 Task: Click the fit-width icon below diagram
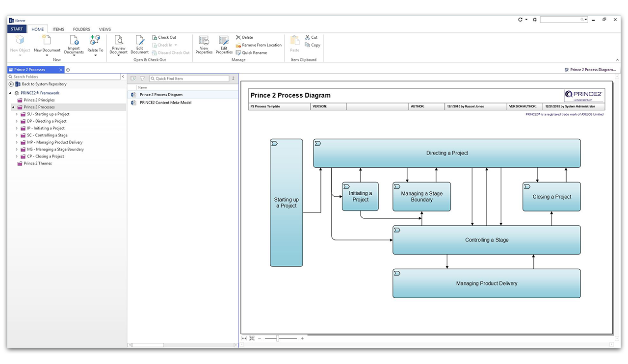[x=244, y=338]
